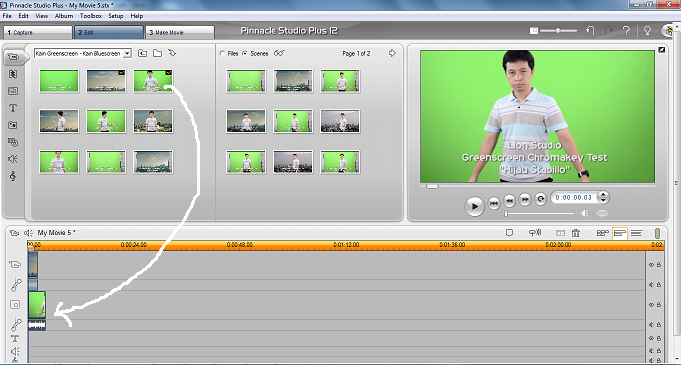The image size is (681, 365).
Task: Click the fast forward button
Action: click(525, 199)
